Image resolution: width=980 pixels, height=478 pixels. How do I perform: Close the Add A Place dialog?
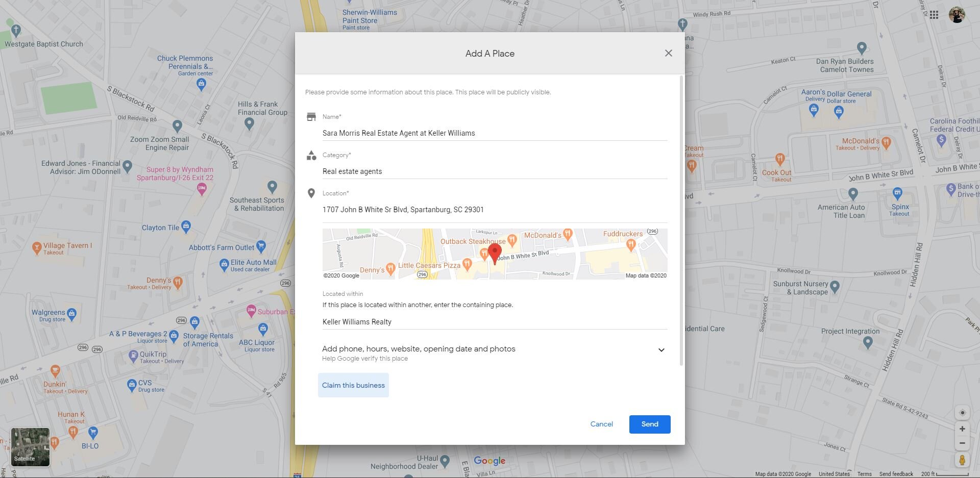pos(668,53)
